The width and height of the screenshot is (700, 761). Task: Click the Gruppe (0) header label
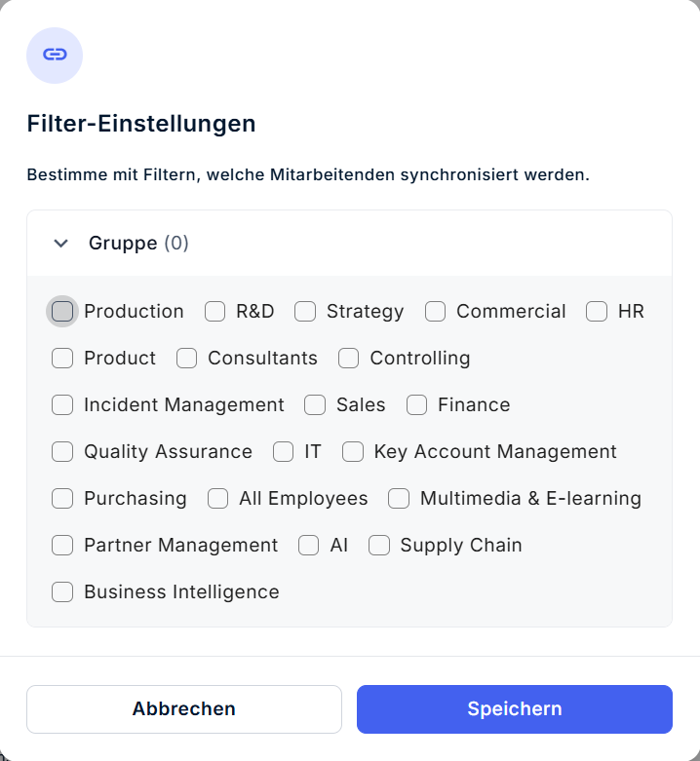(x=138, y=244)
